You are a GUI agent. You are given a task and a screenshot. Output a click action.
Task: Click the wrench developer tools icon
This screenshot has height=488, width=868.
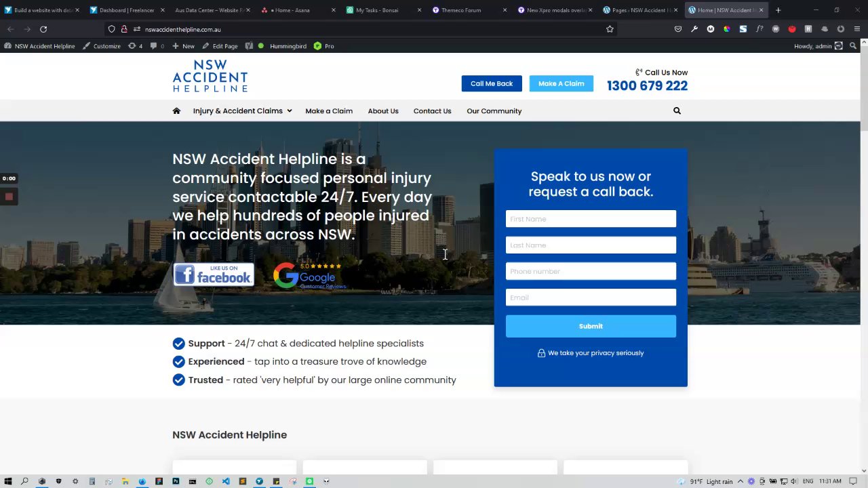pyautogui.click(x=694, y=29)
